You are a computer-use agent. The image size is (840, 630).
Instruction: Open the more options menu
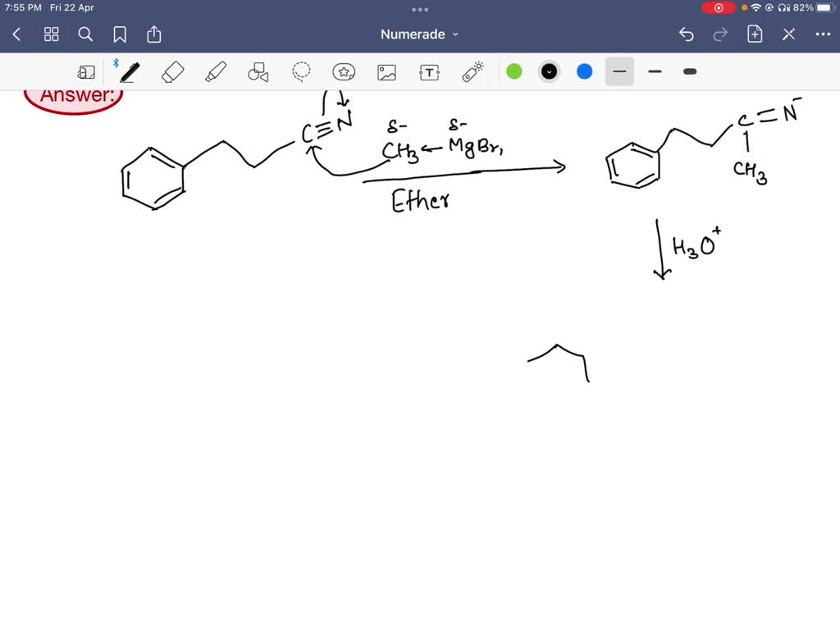point(823,34)
